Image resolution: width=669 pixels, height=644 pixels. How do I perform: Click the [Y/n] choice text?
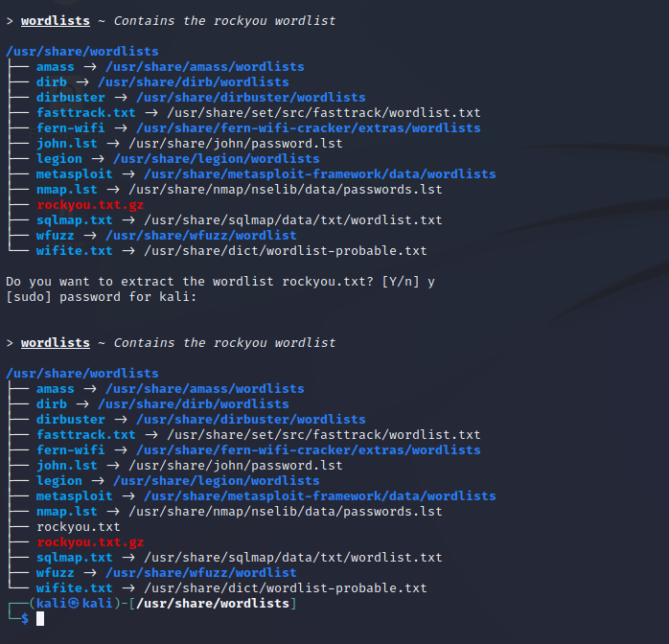[401, 282]
